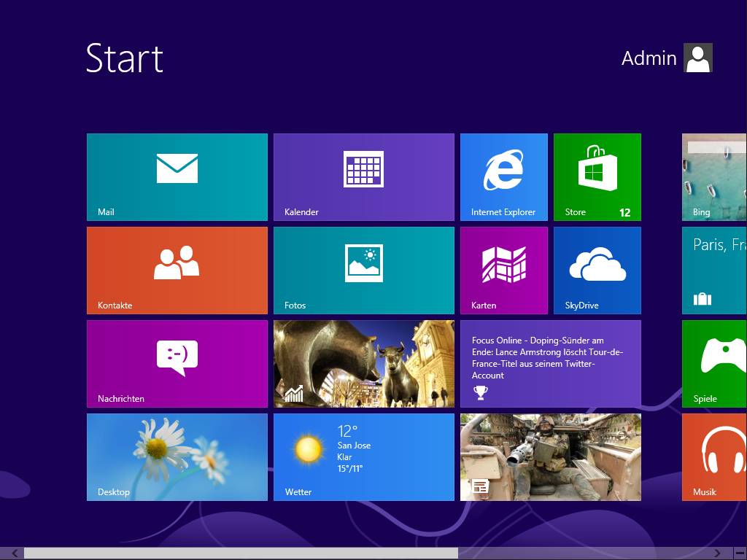747x560 pixels.
Task: Click the 12° temperature reading
Action: (x=347, y=432)
